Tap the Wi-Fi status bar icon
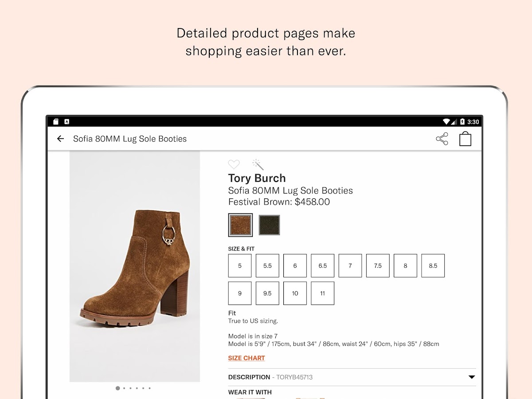532x399 pixels. (x=446, y=122)
